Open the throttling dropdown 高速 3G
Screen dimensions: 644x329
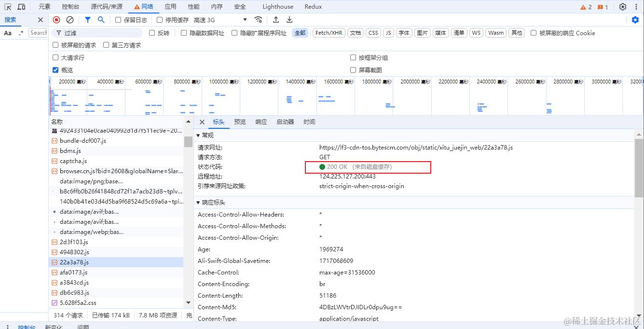click(x=220, y=20)
